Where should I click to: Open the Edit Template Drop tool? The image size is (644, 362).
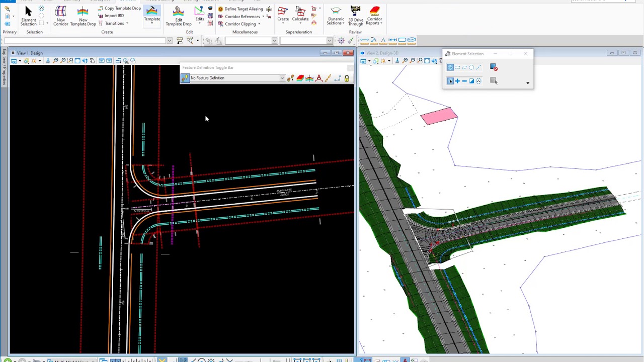179,16
